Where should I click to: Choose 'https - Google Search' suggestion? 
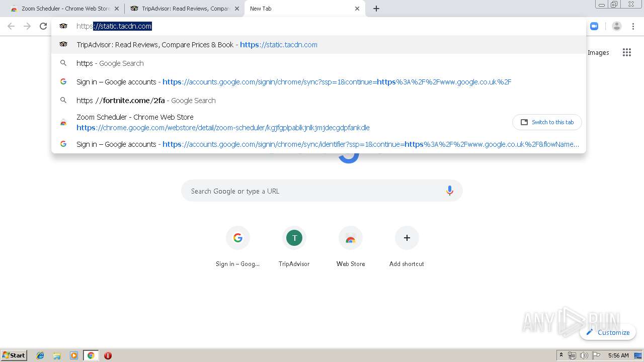[319, 63]
